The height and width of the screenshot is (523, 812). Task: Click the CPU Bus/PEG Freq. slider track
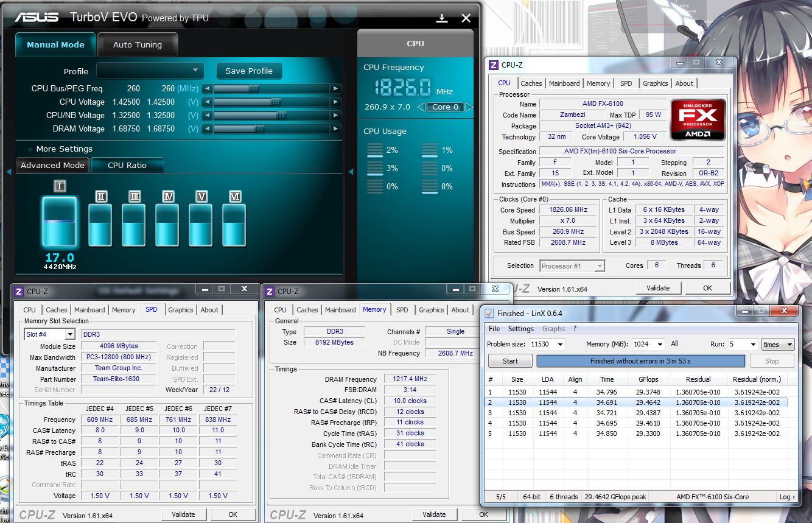point(271,88)
